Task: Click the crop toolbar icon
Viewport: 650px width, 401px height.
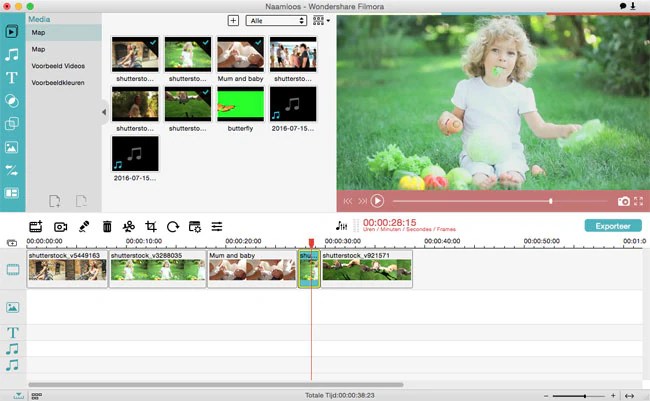Action: point(151,226)
